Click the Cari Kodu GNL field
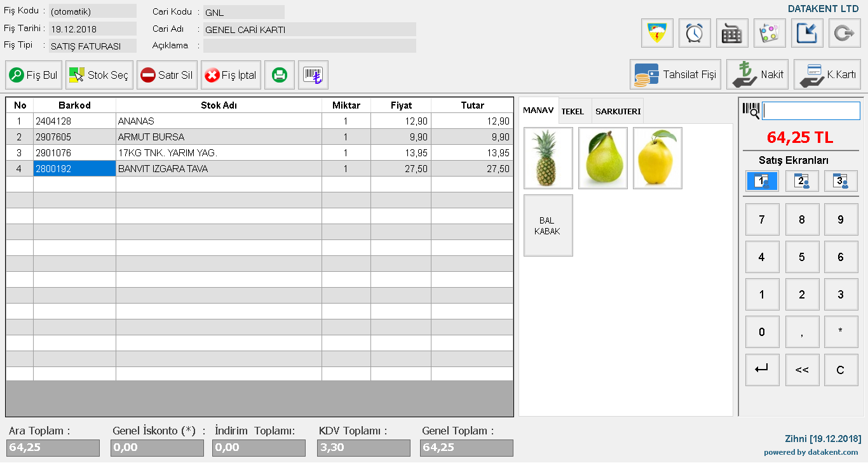Viewport: 868px width, 463px height. point(244,12)
